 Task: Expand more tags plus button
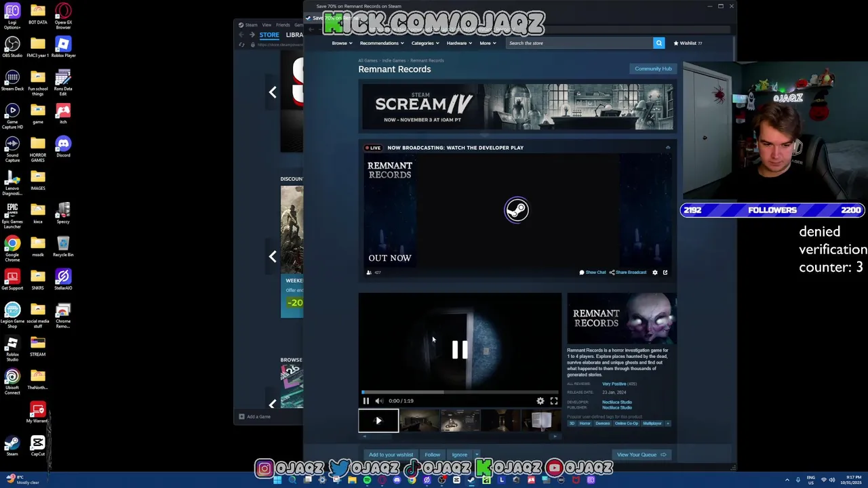667,424
